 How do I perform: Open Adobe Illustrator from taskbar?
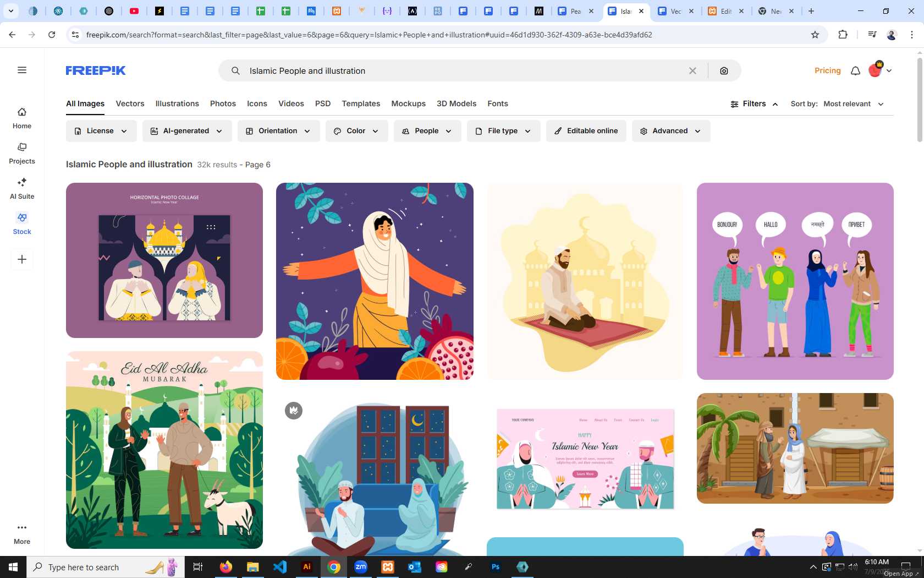click(x=307, y=567)
